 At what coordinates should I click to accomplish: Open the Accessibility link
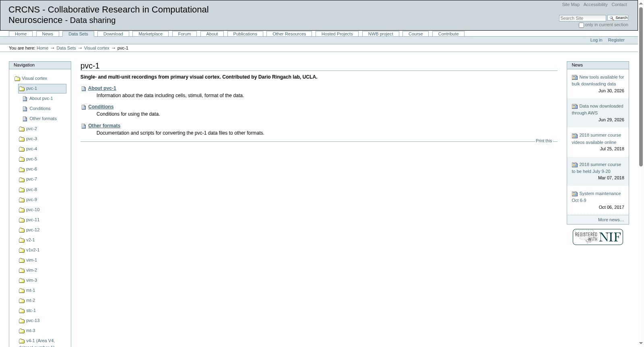(x=595, y=4)
